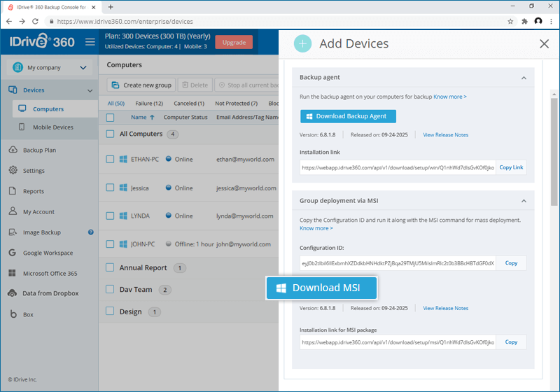Select the Failure (12) filter tab
Viewport: 560px width, 392px height.
tap(149, 103)
